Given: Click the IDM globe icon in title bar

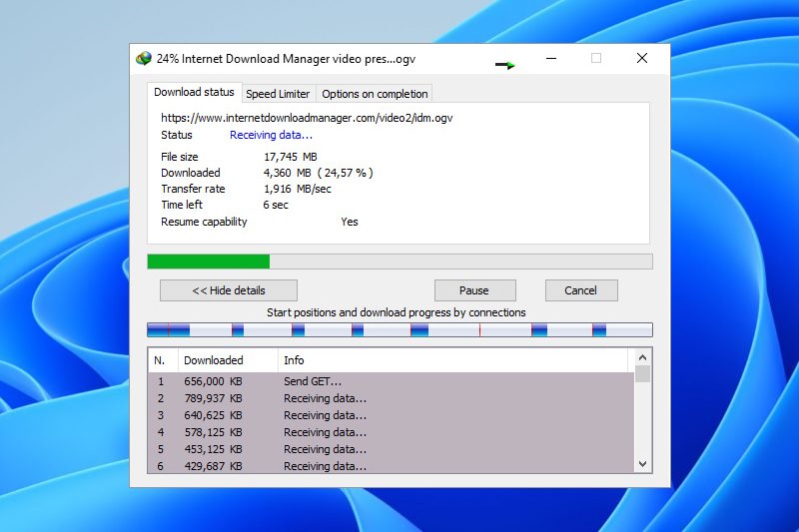Looking at the screenshot, I should [144, 59].
